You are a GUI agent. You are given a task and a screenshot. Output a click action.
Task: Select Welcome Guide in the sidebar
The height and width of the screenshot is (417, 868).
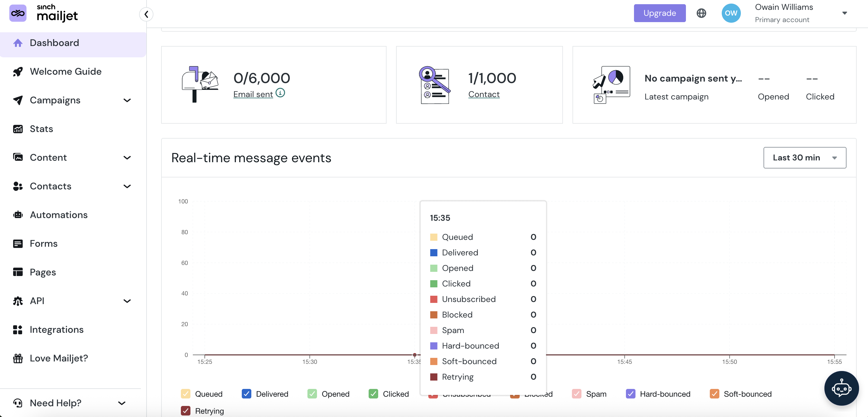tap(66, 71)
